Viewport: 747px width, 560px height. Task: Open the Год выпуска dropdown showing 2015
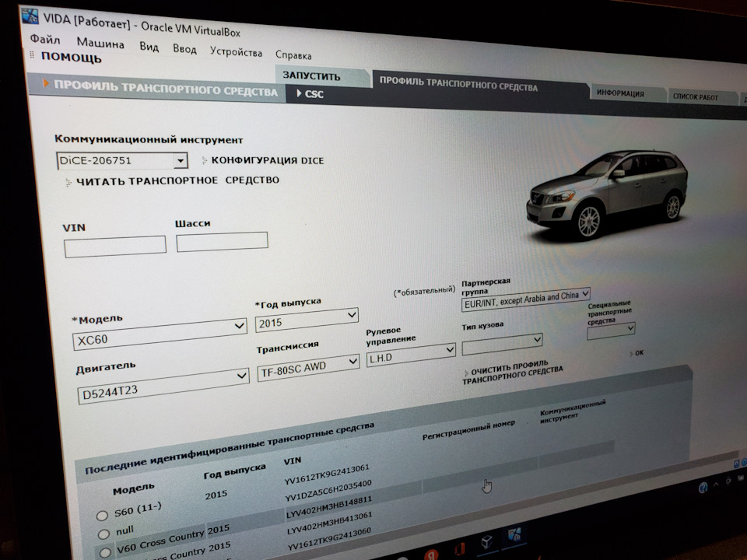(x=307, y=320)
